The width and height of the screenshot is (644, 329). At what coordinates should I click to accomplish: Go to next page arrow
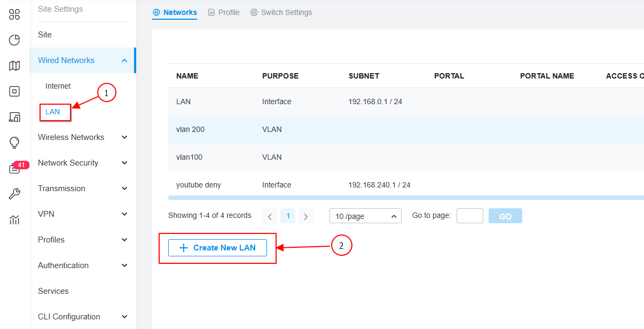click(x=306, y=216)
